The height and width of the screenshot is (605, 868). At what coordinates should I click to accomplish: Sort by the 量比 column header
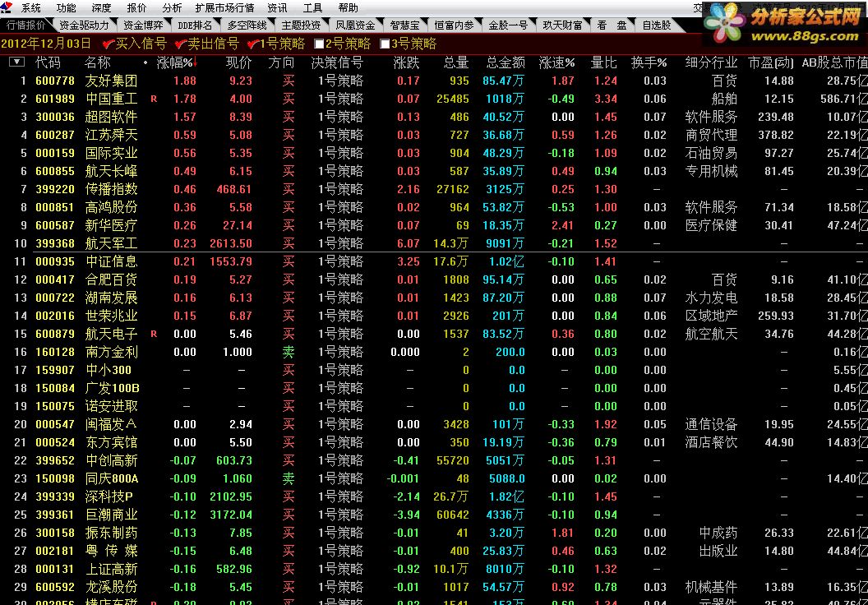[604, 62]
